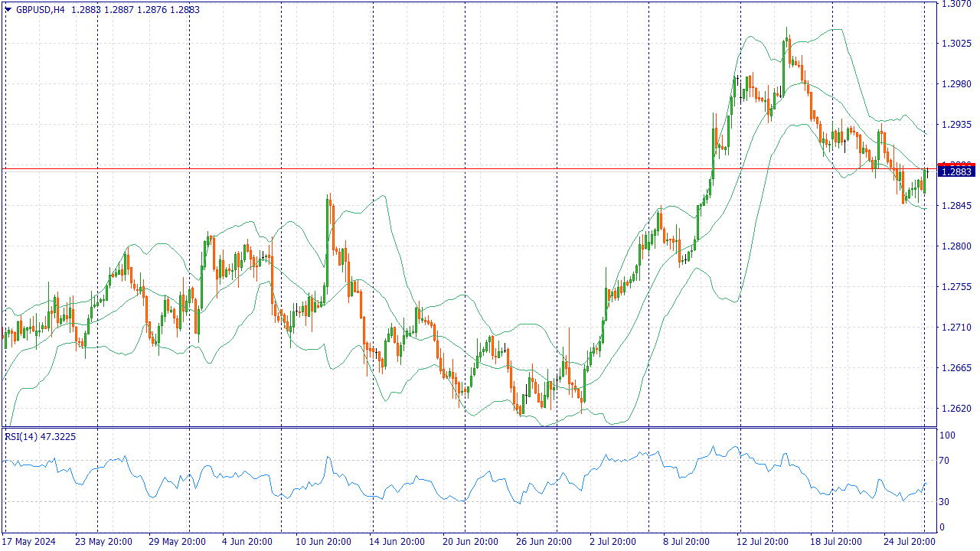Click the RSI scale value 100
980x551 pixels.
coord(947,435)
